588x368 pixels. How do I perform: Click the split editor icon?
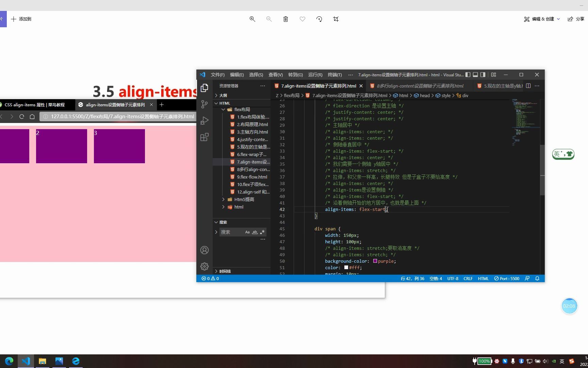coord(528,86)
